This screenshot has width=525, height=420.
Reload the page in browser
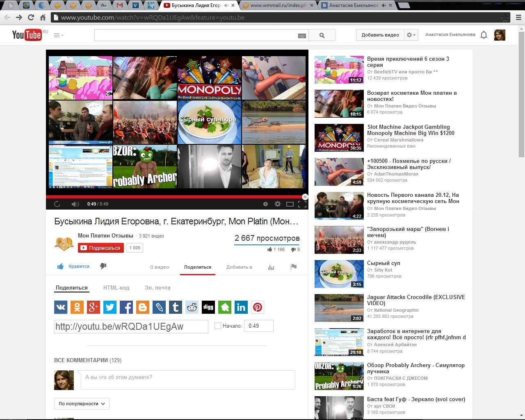pyautogui.click(x=31, y=18)
